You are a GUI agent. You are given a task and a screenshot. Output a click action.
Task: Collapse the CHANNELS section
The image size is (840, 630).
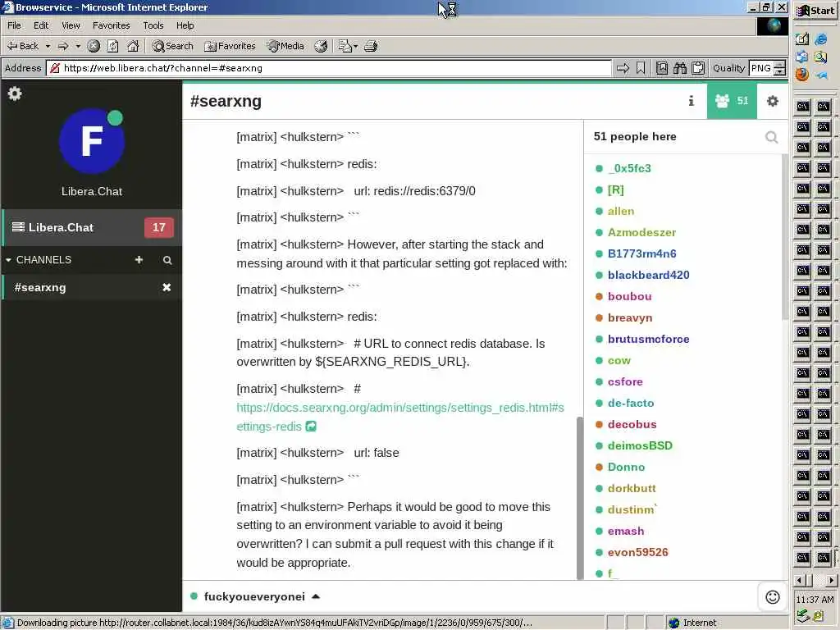(x=38, y=260)
